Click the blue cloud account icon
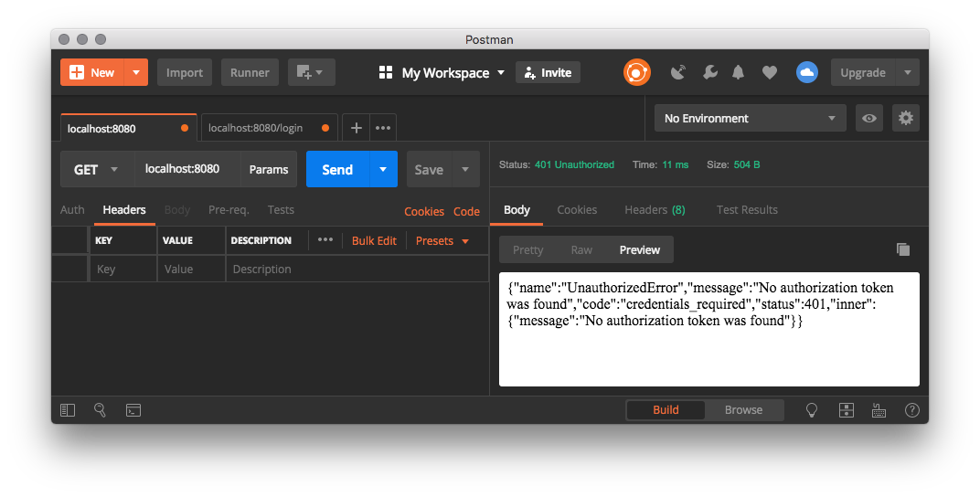Screen dimensions: 980x497 [807, 72]
